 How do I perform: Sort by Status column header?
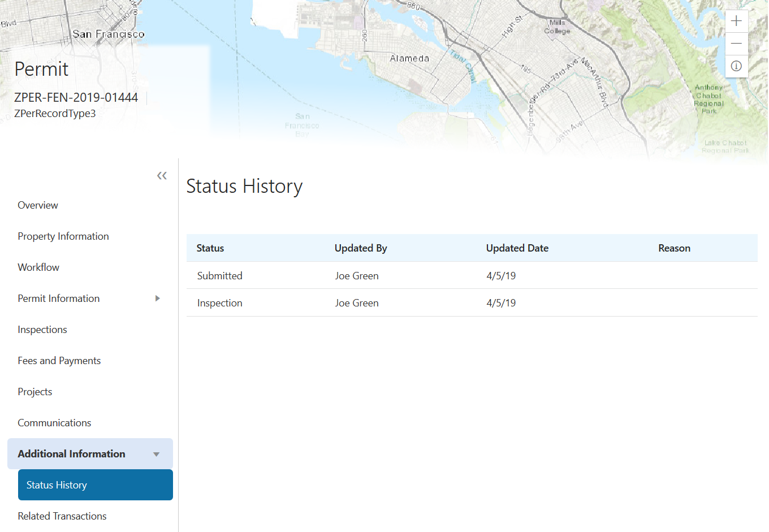210,248
